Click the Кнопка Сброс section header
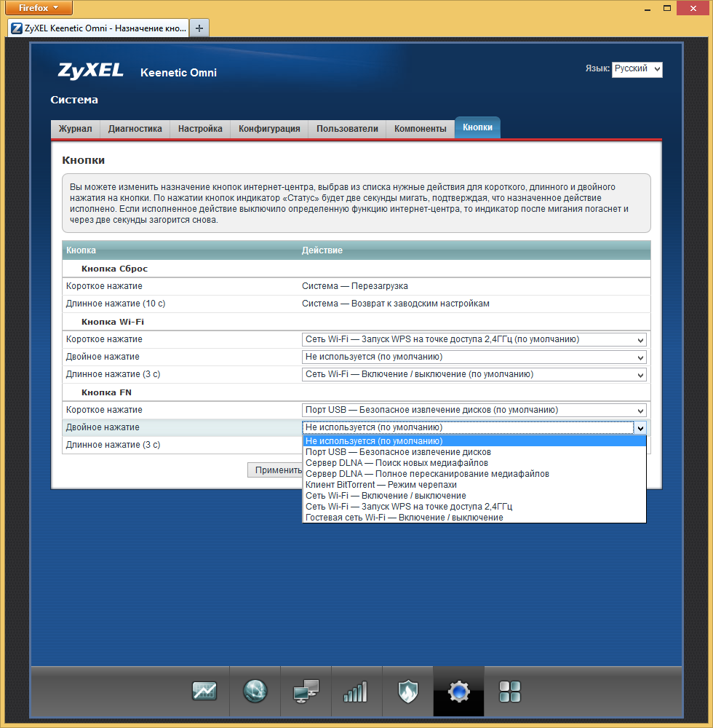713x728 pixels. click(x=114, y=269)
